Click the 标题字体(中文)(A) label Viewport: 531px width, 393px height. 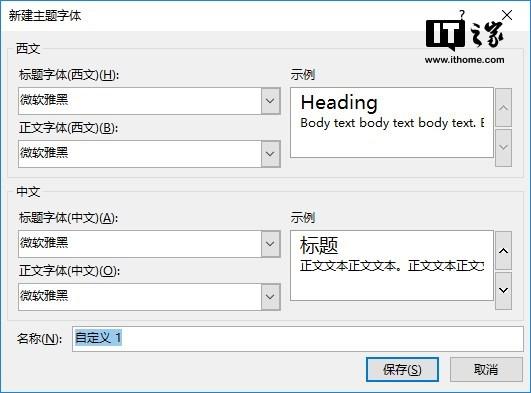point(69,218)
